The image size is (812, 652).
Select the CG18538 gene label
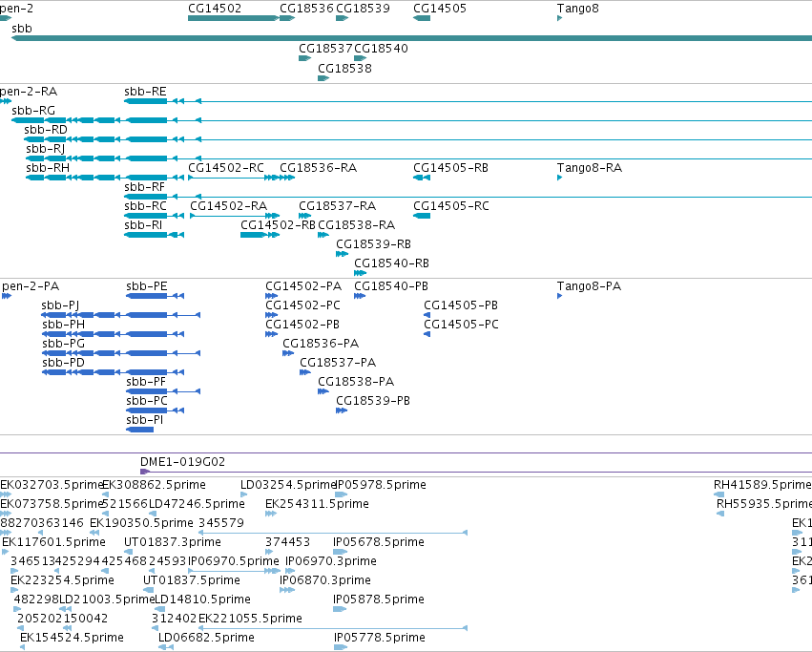[x=344, y=69]
